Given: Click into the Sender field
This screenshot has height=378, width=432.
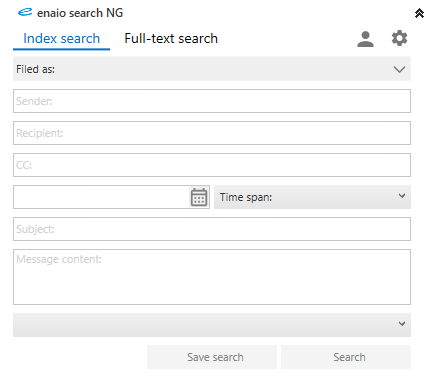Looking at the screenshot, I should tap(212, 101).
